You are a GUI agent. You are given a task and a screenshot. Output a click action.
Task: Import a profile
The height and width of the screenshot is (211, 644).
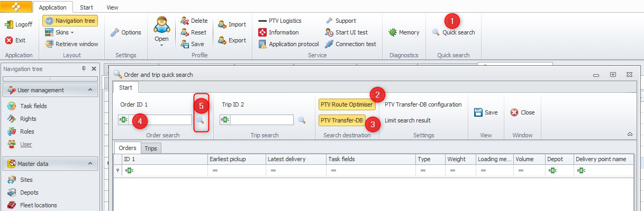[232, 24]
